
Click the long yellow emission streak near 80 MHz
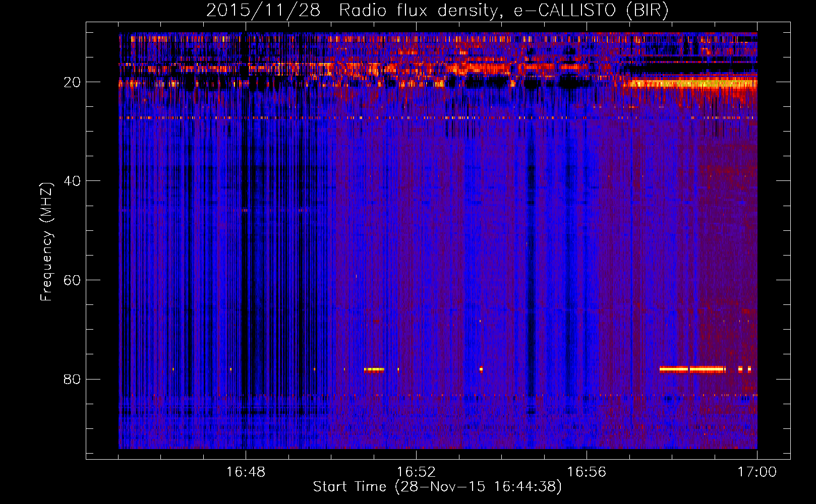692,369
